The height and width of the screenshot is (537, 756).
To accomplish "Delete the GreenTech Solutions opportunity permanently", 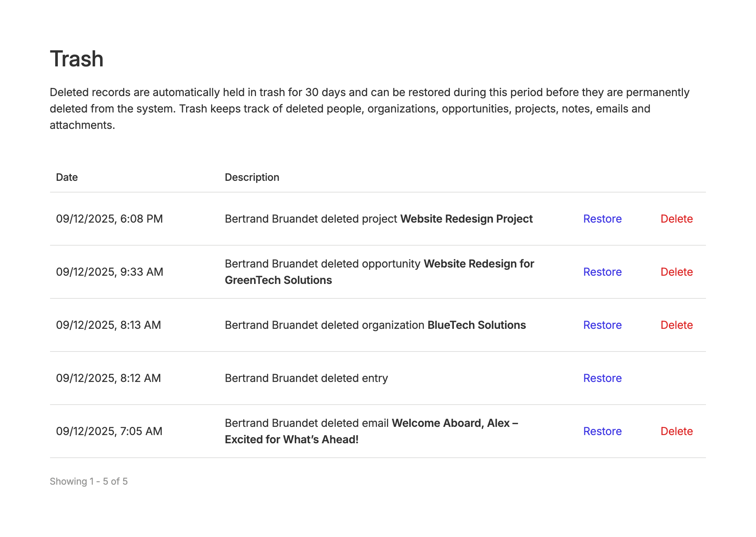I will point(676,272).
